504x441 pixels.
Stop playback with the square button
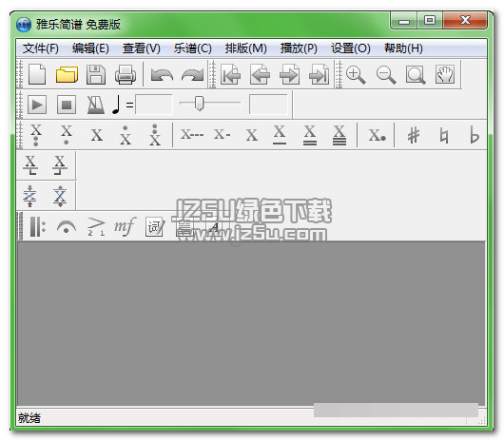point(67,105)
